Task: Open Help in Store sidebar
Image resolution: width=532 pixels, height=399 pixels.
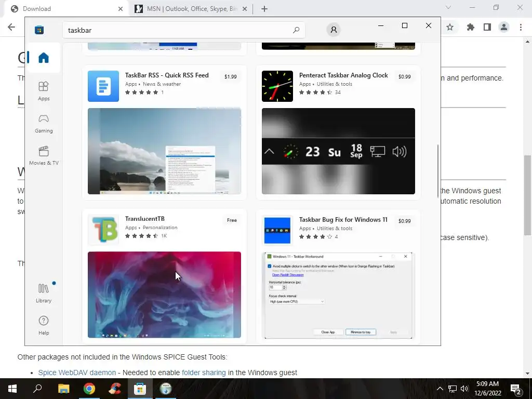Action: point(44,325)
